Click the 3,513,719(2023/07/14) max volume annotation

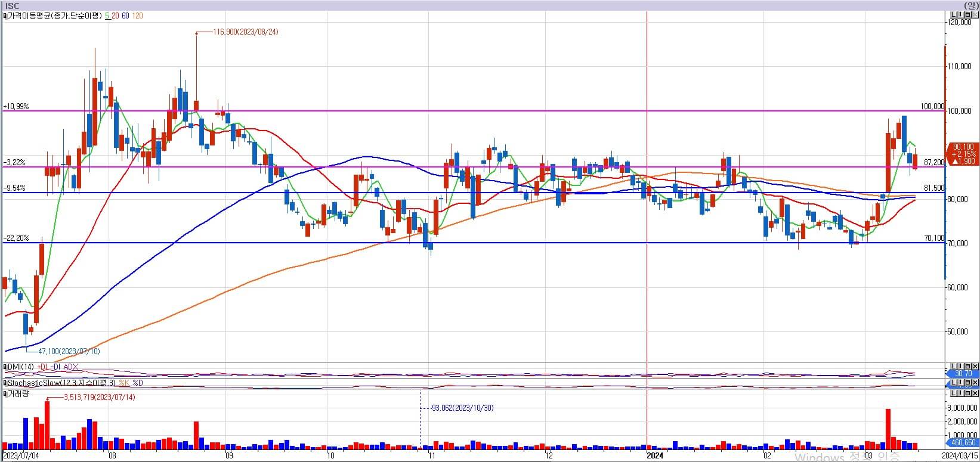(100, 397)
